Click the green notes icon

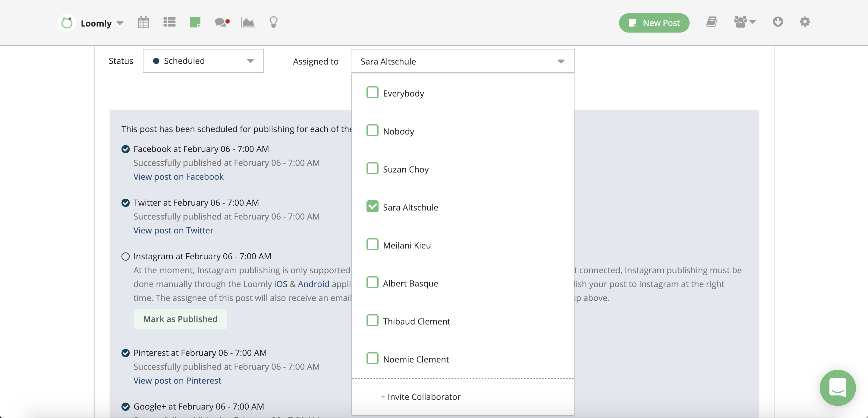195,22
